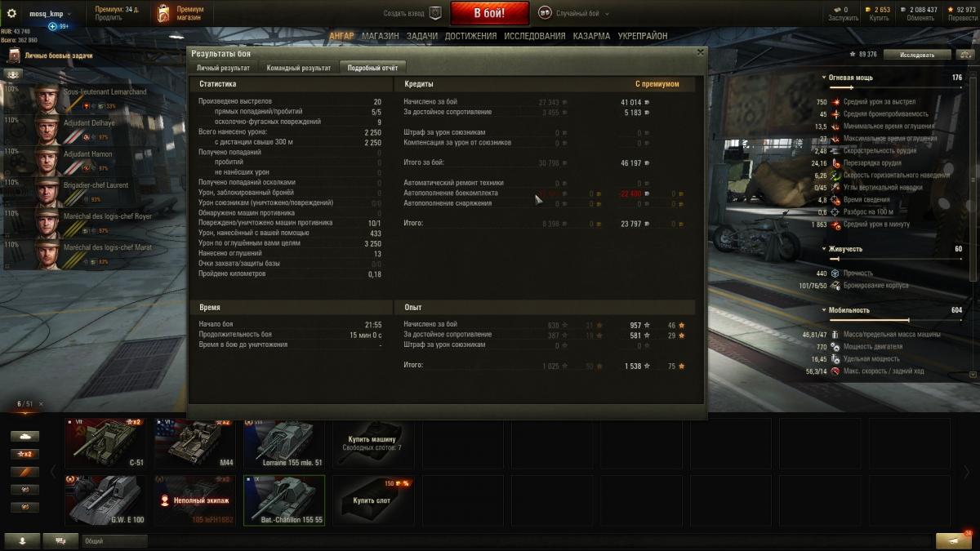Open the chat channels icon
Screen dimensions: 980x551
tap(60, 541)
